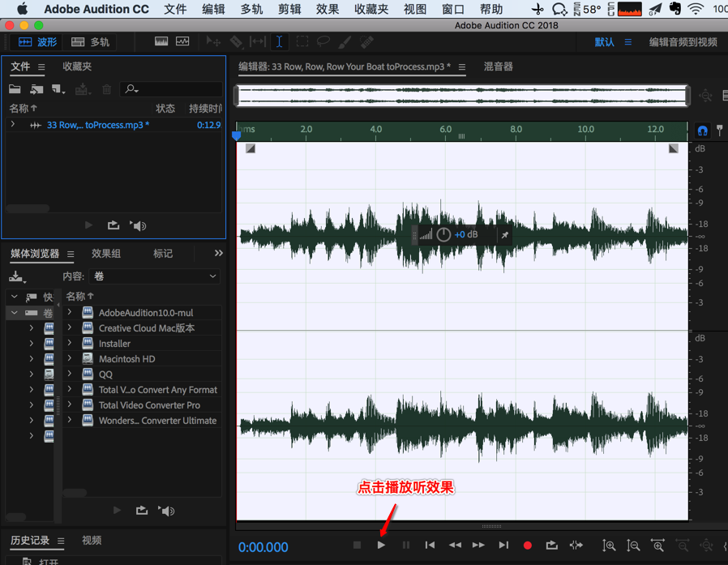This screenshot has width=728, height=565.
Task: Select the Razor tool
Action: tap(236, 42)
